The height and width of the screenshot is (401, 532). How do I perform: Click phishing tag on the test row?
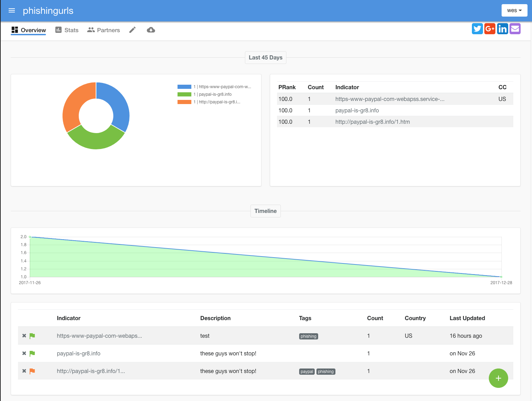308,336
